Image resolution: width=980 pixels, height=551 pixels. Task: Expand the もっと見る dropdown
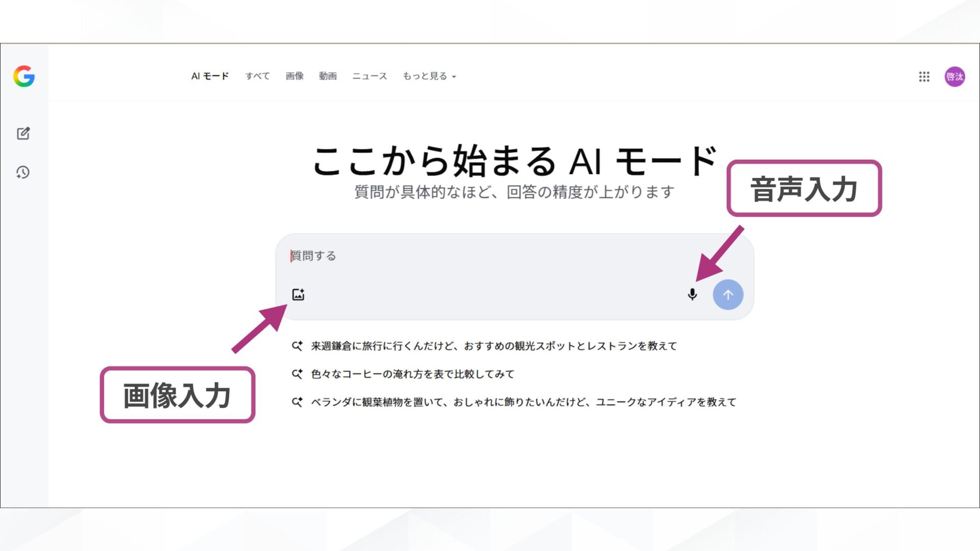(x=428, y=76)
